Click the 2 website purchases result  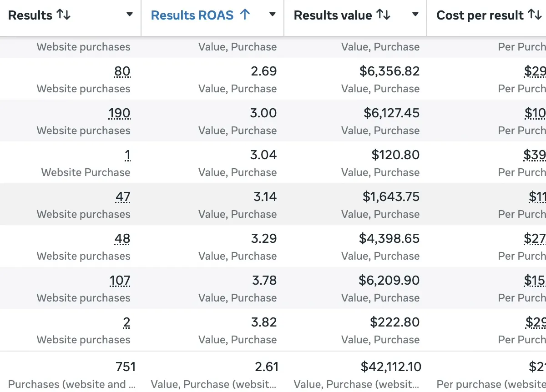click(126, 322)
